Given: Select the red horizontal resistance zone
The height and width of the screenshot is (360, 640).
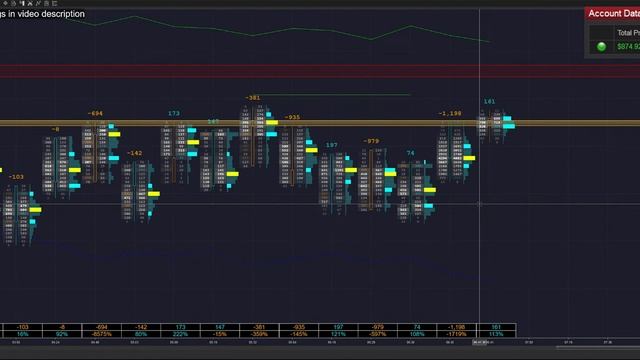Looking at the screenshot, I should pyautogui.click(x=320, y=71).
